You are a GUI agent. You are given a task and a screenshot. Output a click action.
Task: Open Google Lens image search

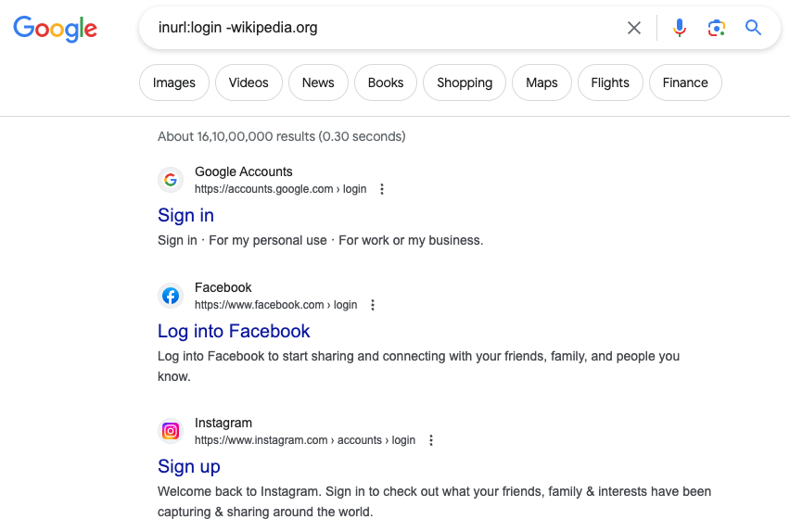click(716, 28)
